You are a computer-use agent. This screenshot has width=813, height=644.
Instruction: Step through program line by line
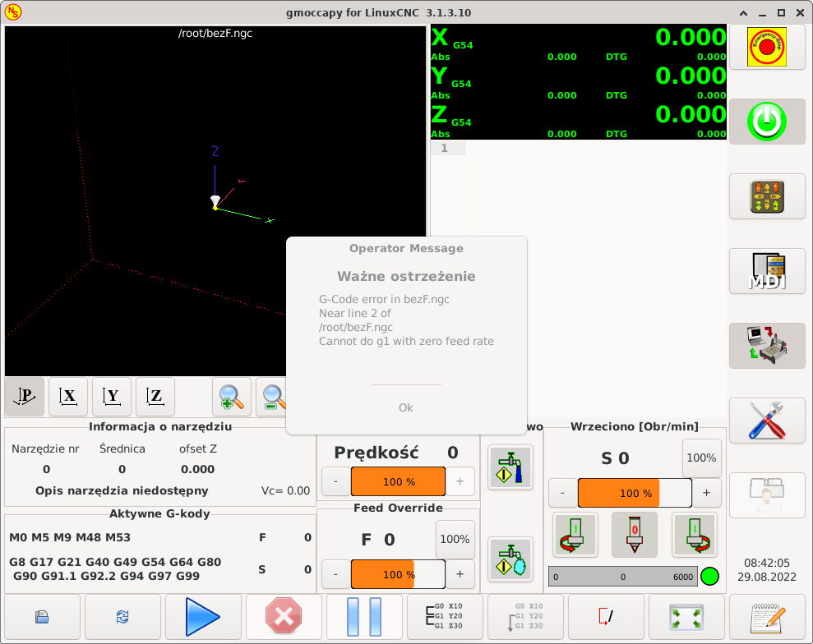[x=445, y=617]
